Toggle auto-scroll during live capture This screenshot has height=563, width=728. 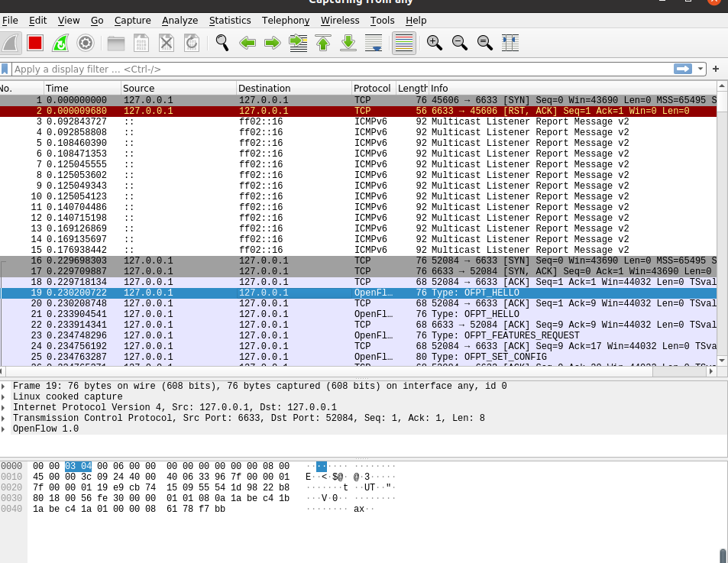374,43
